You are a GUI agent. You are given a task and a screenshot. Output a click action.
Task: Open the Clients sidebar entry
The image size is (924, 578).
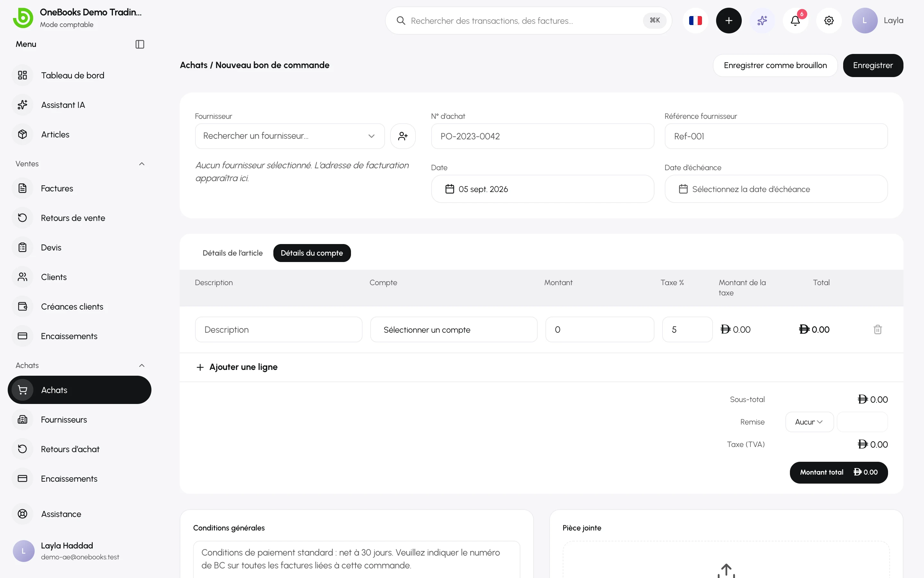click(80, 277)
